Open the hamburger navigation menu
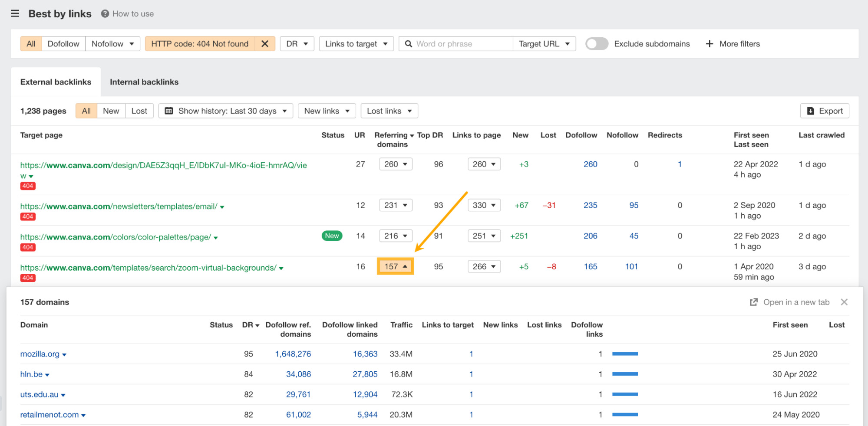This screenshot has height=426, width=868. 15,13
